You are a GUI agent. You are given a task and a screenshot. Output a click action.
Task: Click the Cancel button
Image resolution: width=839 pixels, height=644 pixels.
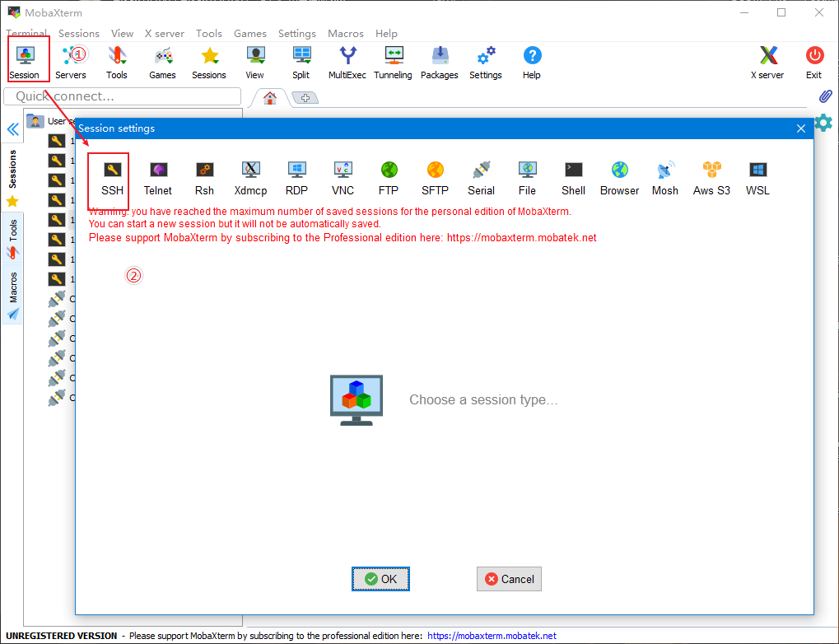tap(509, 579)
